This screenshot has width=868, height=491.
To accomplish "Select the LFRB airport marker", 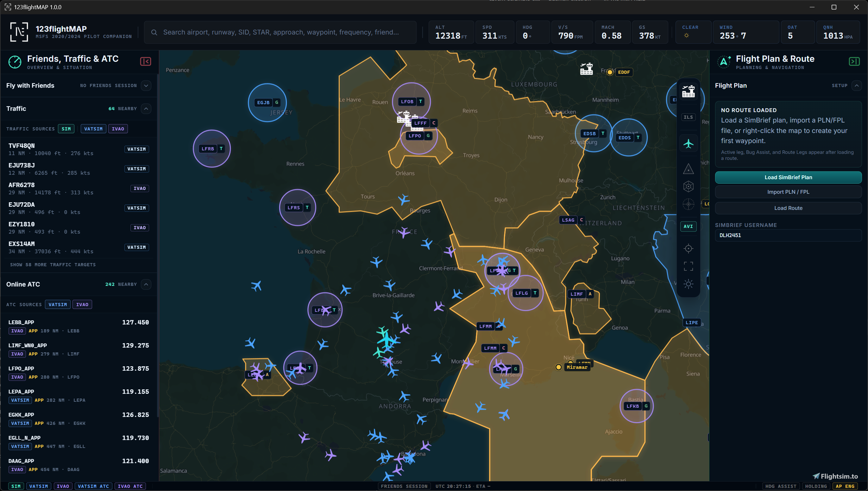I will [x=212, y=149].
